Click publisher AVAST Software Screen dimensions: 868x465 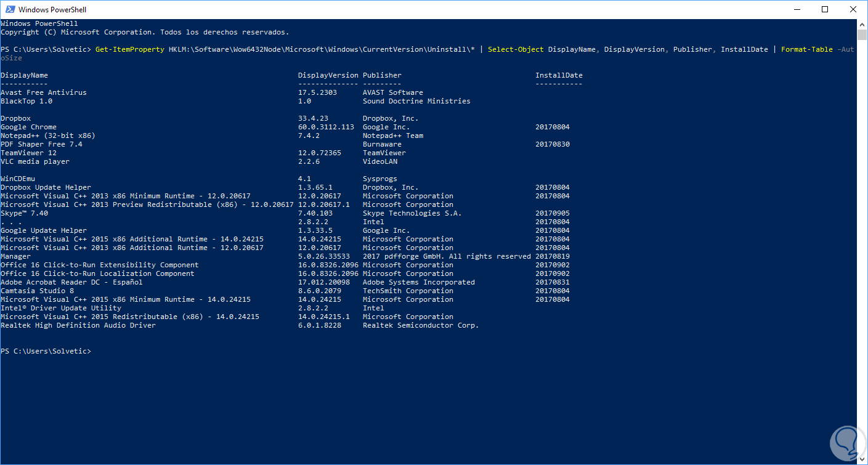pyautogui.click(x=393, y=92)
